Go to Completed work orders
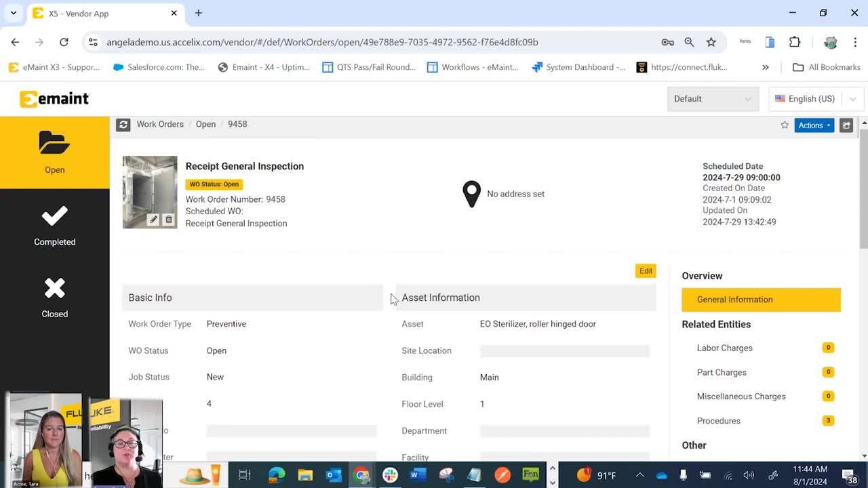Screen dimensions: 868x488 (54, 225)
